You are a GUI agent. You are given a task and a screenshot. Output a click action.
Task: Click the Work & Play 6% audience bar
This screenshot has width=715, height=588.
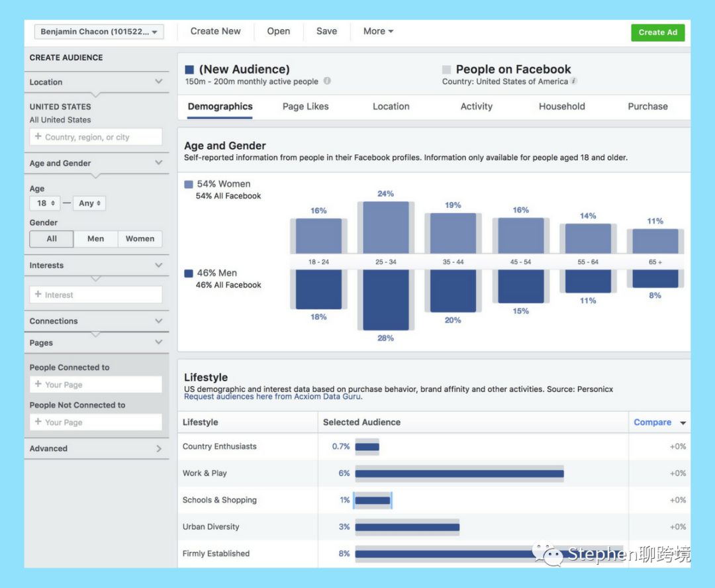click(x=459, y=473)
